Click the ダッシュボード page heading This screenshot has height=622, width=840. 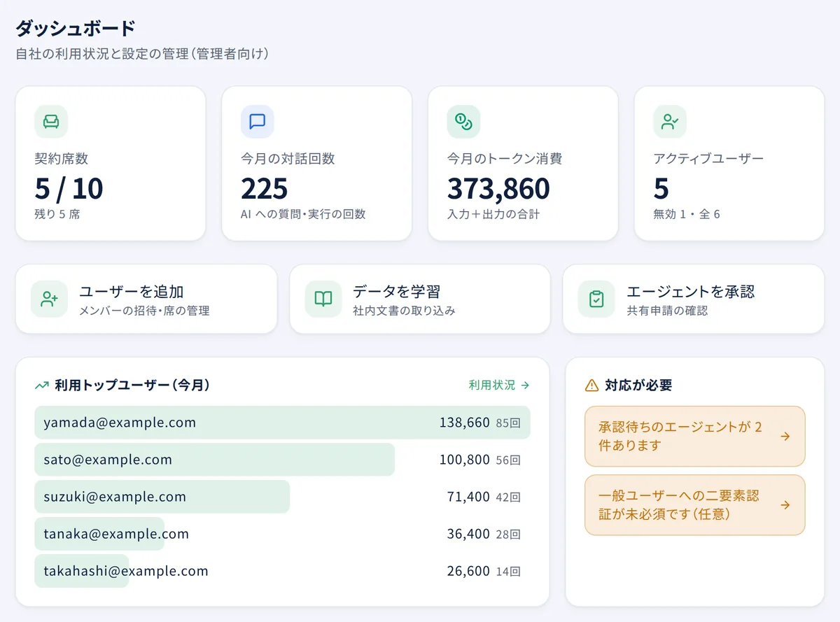click(75, 29)
